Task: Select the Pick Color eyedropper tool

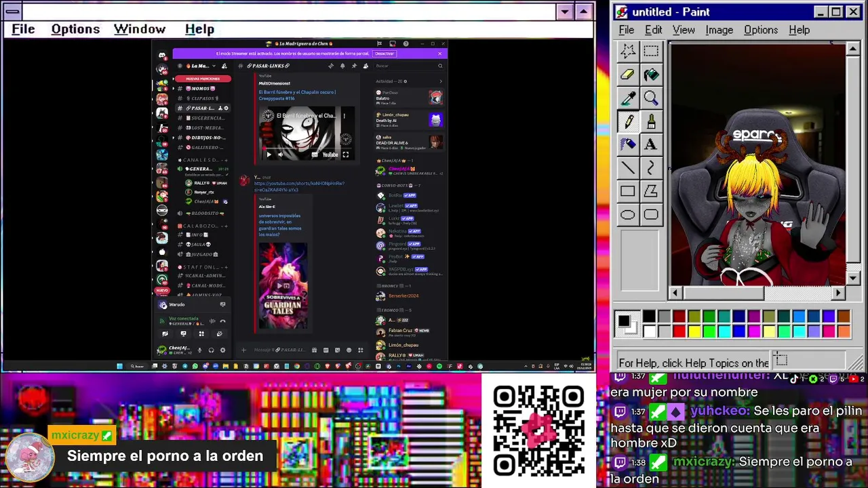Action: pos(628,98)
